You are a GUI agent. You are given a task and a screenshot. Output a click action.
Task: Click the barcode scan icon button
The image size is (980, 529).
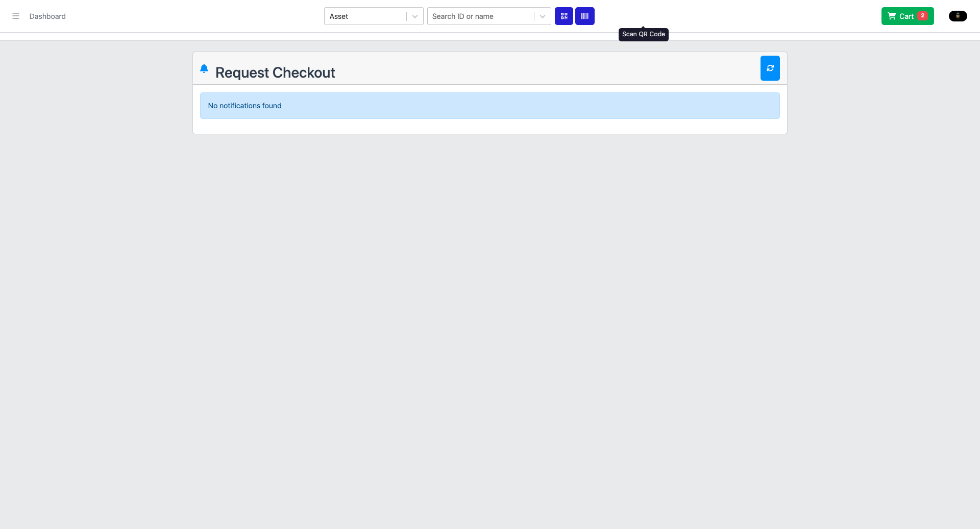pos(585,16)
